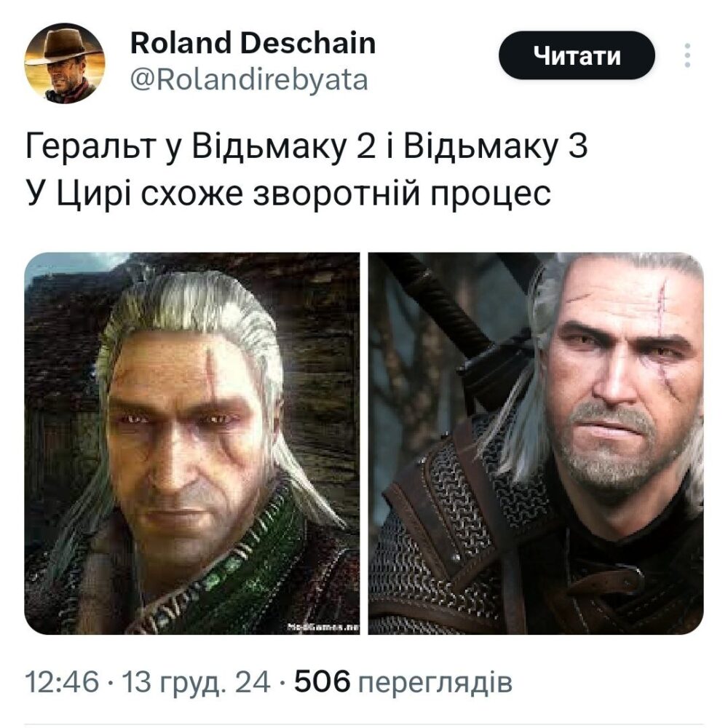728x728 pixels.
Task: Click the ModGames.net watermark on left image
Action: [324, 628]
